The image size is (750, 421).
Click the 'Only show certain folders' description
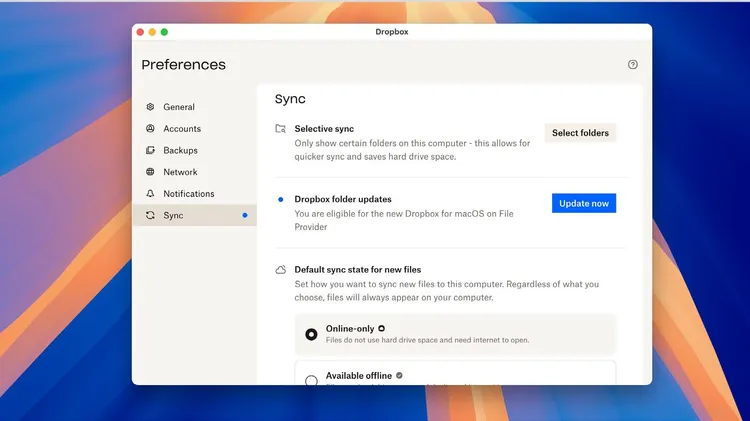pos(412,150)
